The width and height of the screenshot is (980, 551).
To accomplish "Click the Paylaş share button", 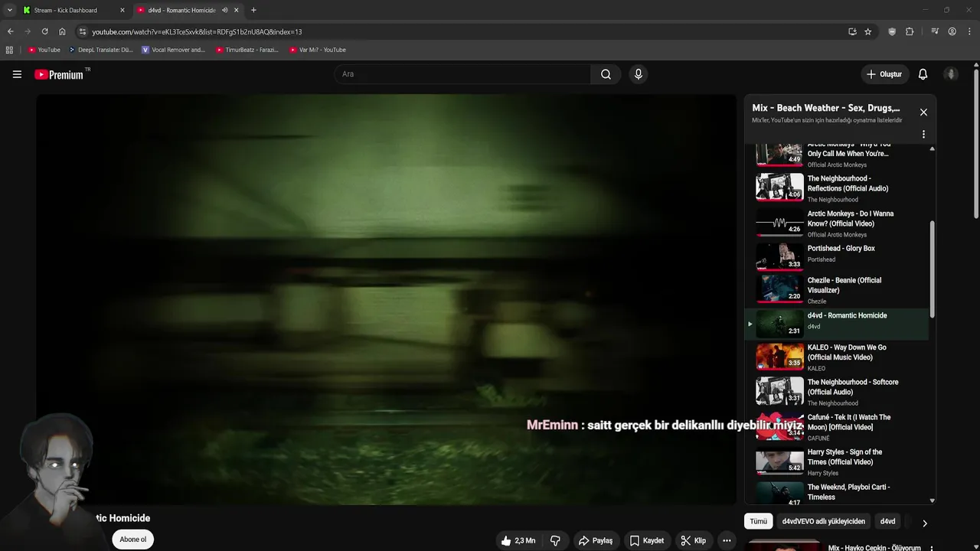I will [x=596, y=540].
